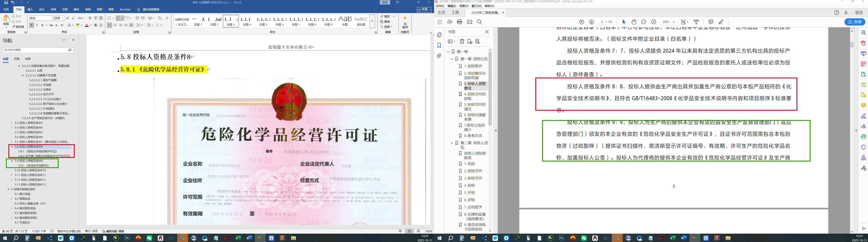
Task: Increase the font size with grow-font icon
Action: click(68, 18)
